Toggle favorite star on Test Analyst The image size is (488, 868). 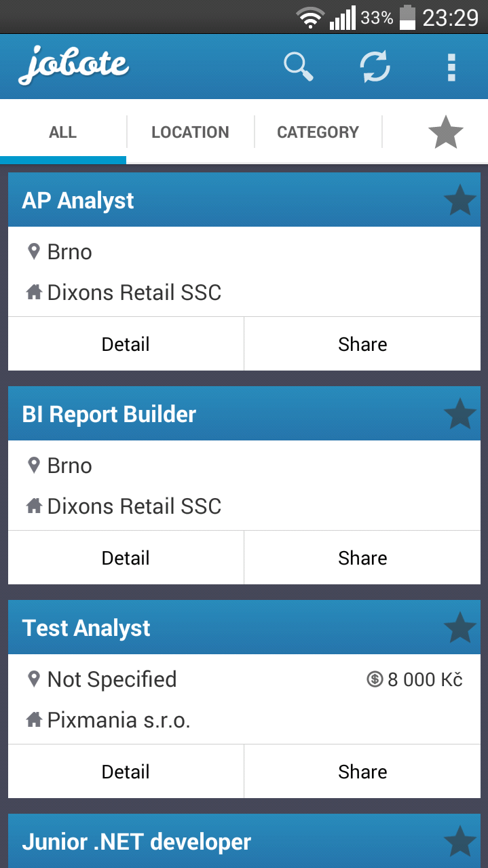(x=459, y=628)
